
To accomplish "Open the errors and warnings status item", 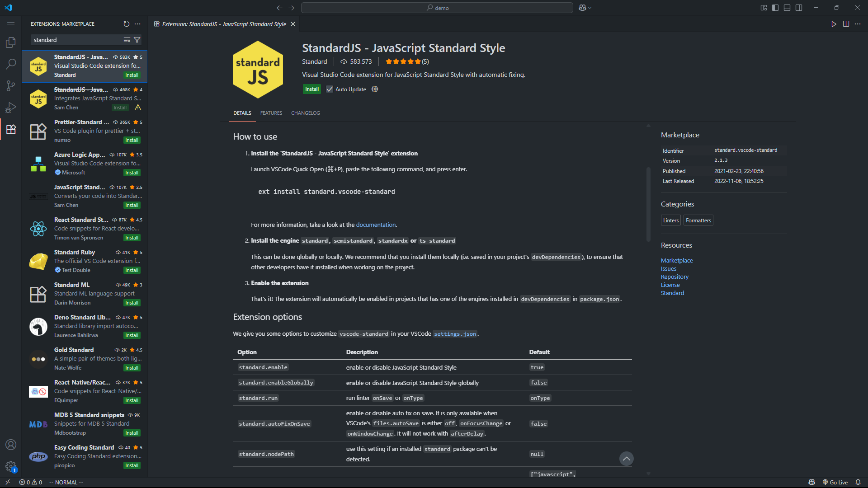I will click(x=31, y=482).
